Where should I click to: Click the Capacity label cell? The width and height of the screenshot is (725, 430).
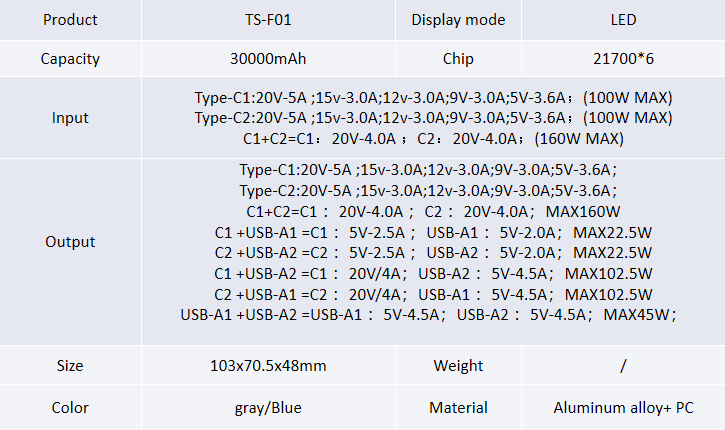point(70,59)
